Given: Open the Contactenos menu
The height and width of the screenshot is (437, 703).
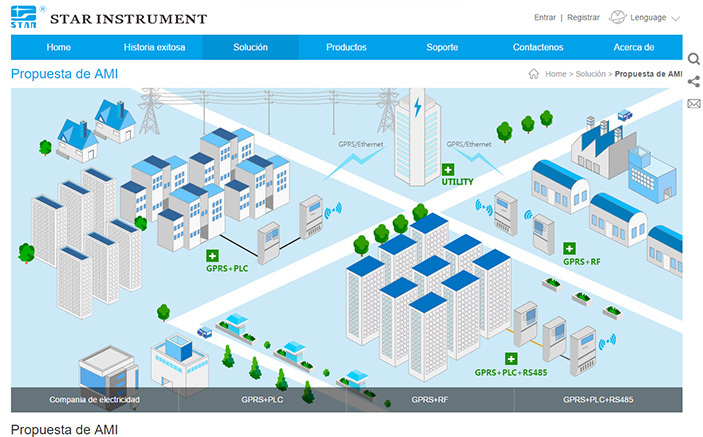Looking at the screenshot, I should (x=538, y=47).
